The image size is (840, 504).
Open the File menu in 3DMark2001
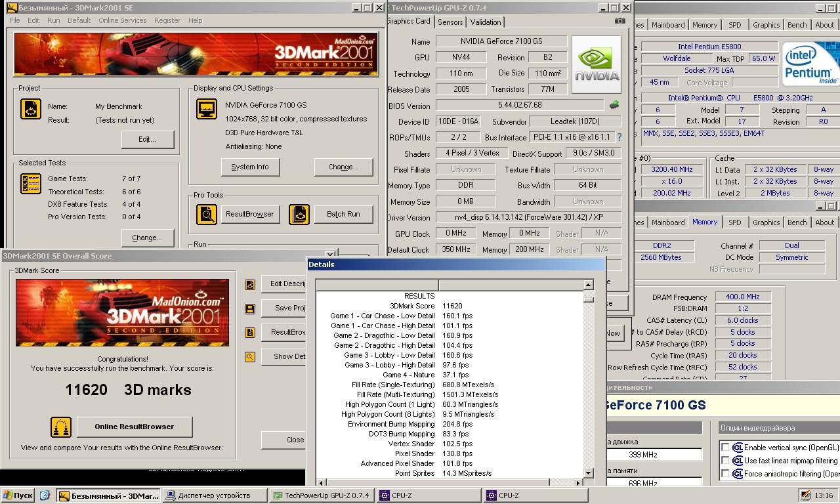point(14,20)
